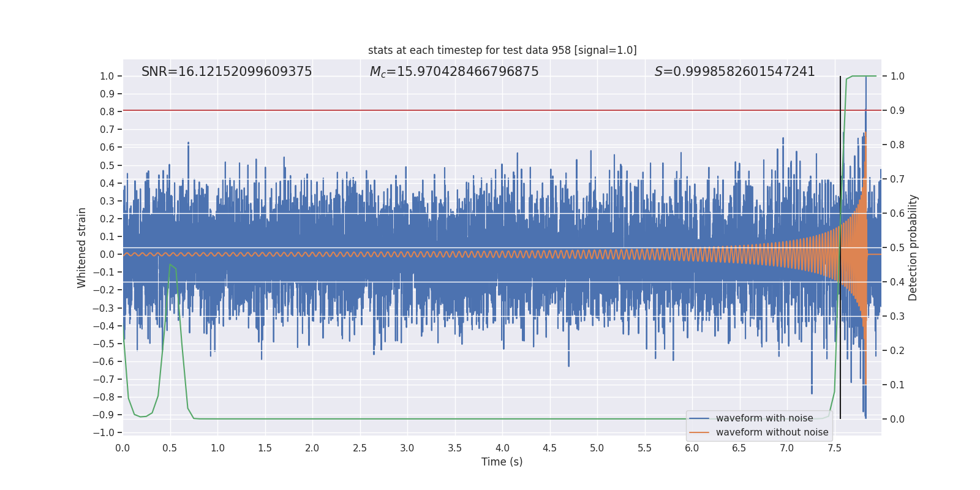980x490 pixels.
Task: Click the 6.5 tick label on the time axis
Action: point(739,448)
